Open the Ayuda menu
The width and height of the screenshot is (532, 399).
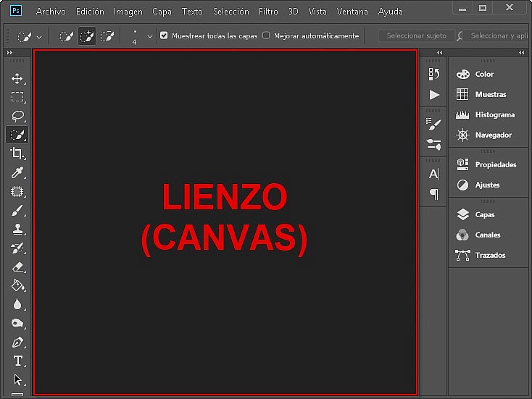coord(390,12)
